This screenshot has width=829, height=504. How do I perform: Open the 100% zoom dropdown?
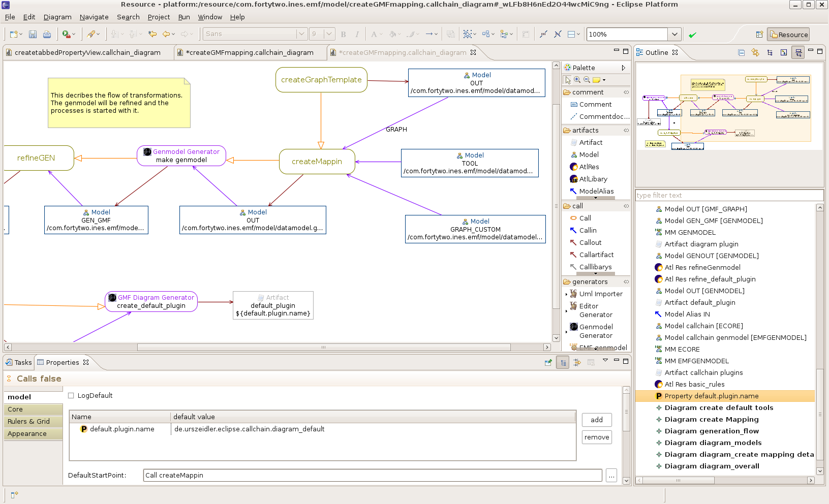pos(674,34)
